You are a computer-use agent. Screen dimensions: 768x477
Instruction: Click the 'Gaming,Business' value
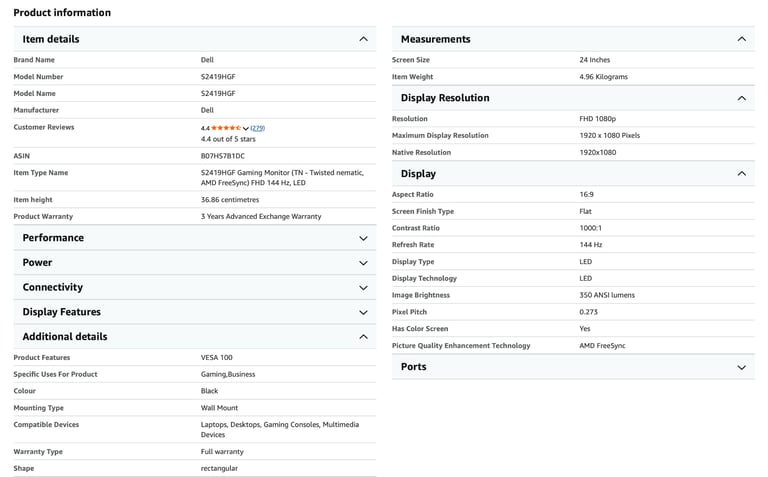coord(228,374)
